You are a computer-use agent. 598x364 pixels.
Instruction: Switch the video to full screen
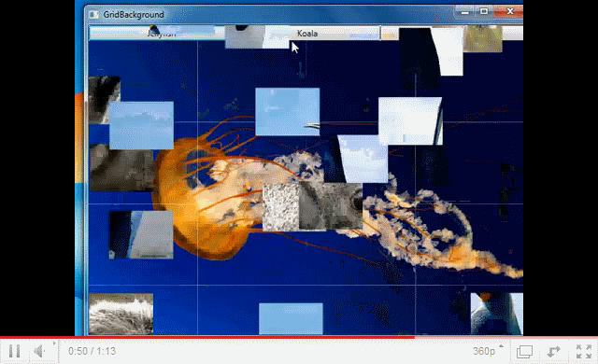[x=583, y=351]
